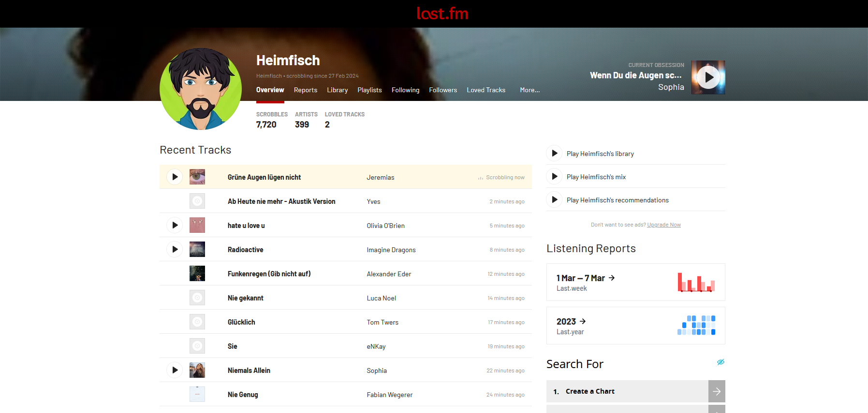This screenshot has height=413, width=868.
Task: Switch to the Reports tab
Action: tap(306, 90)
